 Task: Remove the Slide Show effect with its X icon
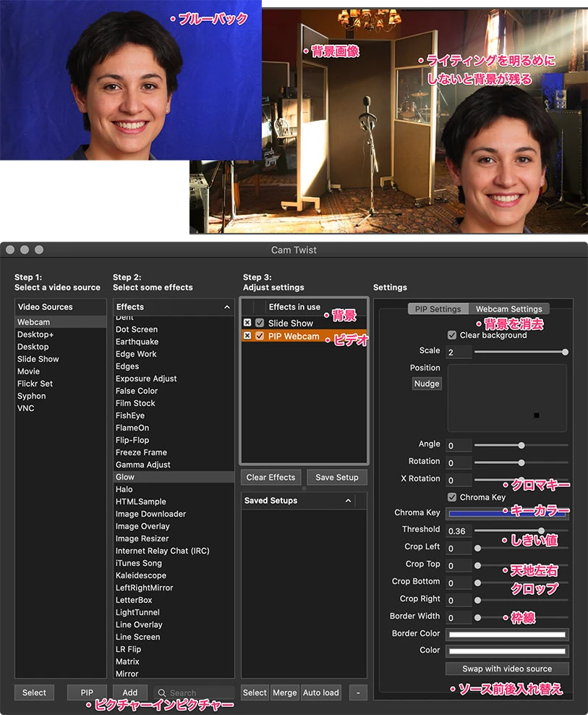(247, 323)
